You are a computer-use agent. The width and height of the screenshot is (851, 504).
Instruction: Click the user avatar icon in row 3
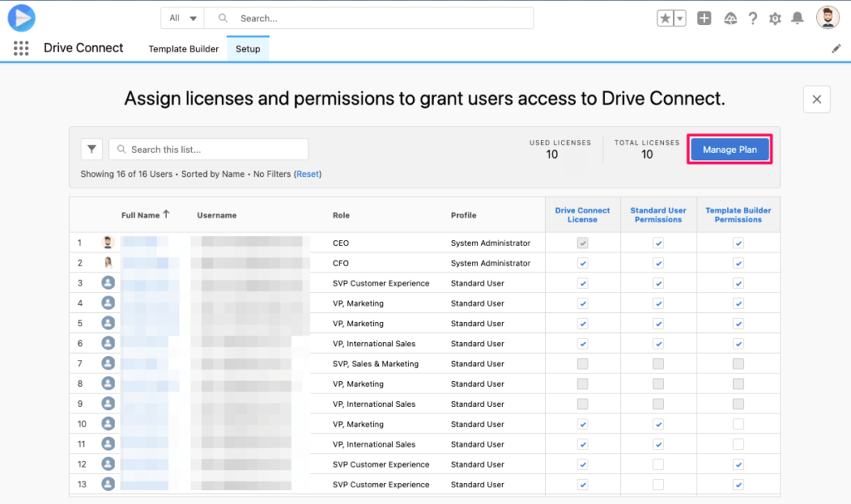point(108,282)
